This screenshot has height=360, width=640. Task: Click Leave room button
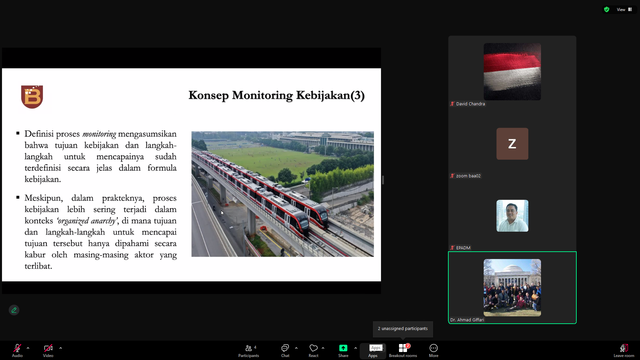(624, 350)
